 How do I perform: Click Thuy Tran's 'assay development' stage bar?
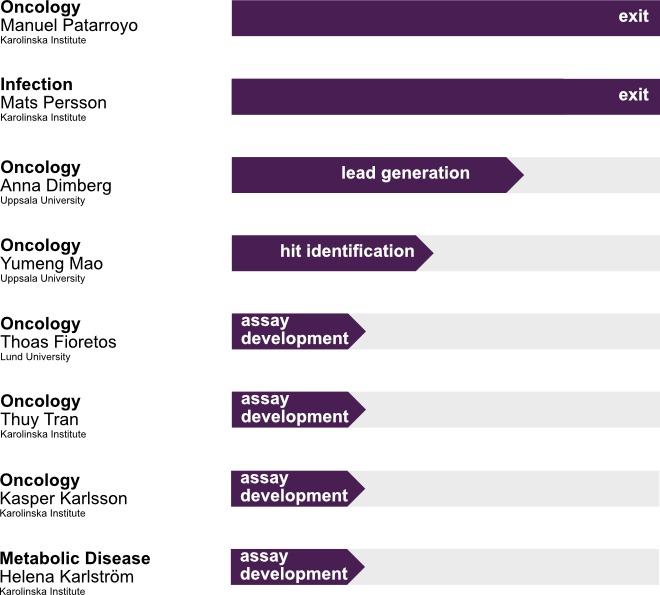tap(294, 408)
